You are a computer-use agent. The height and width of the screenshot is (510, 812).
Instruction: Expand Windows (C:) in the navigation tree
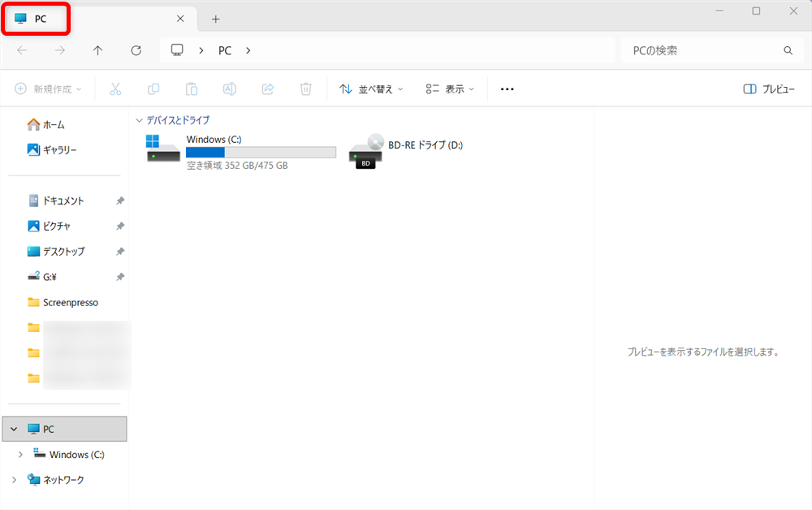[x=20, y=454]
